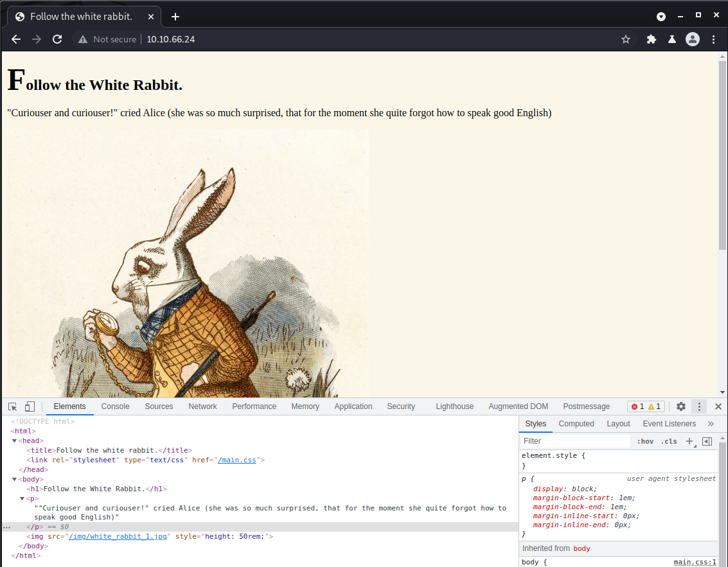Viewport: 728px width, 567px height.
Task: Open the Augmented DOM tab
Action: pos(518,406)
